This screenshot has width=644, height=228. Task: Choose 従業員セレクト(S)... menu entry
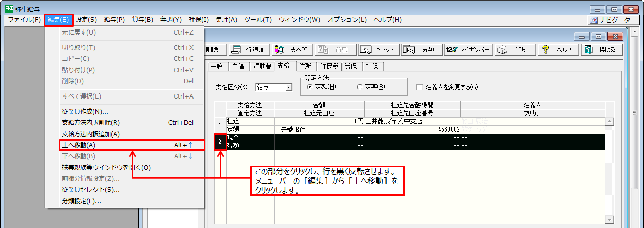pos(124,189)
